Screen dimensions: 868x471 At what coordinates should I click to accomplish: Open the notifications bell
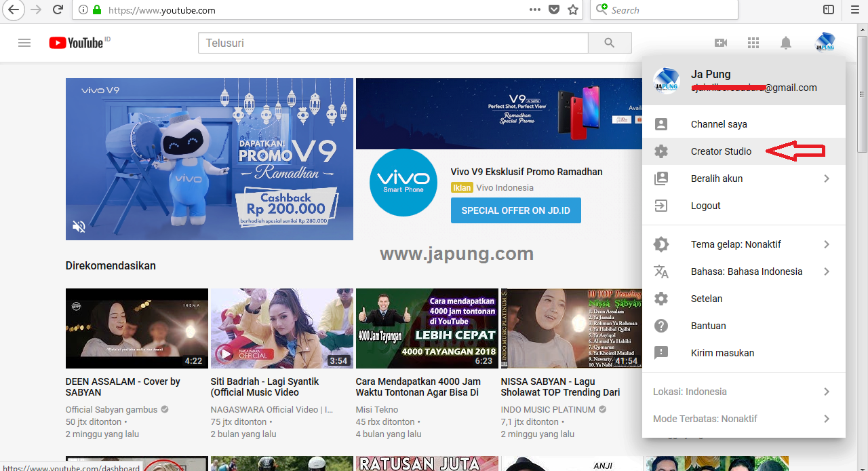786,43
